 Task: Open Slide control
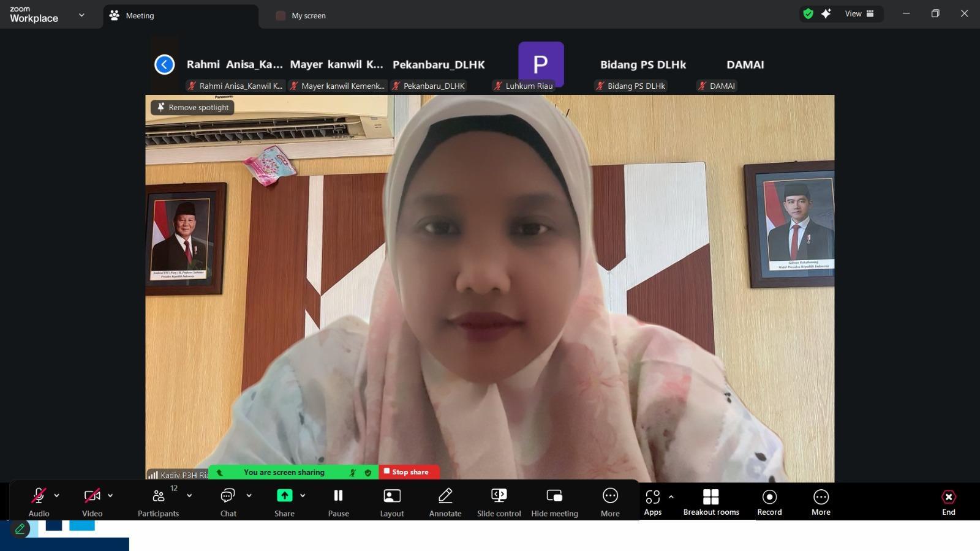pos(499,501)
